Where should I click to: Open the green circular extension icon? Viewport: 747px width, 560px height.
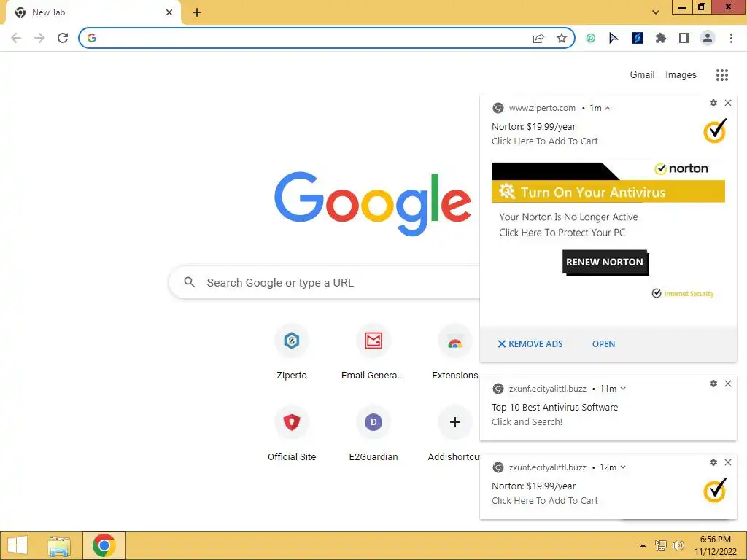coord(590,38)
